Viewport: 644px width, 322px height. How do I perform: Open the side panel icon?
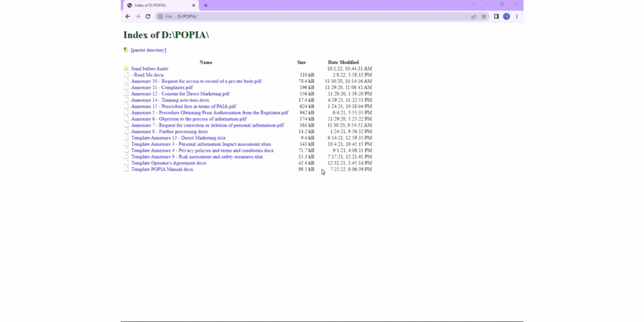(x=496, y=16)
